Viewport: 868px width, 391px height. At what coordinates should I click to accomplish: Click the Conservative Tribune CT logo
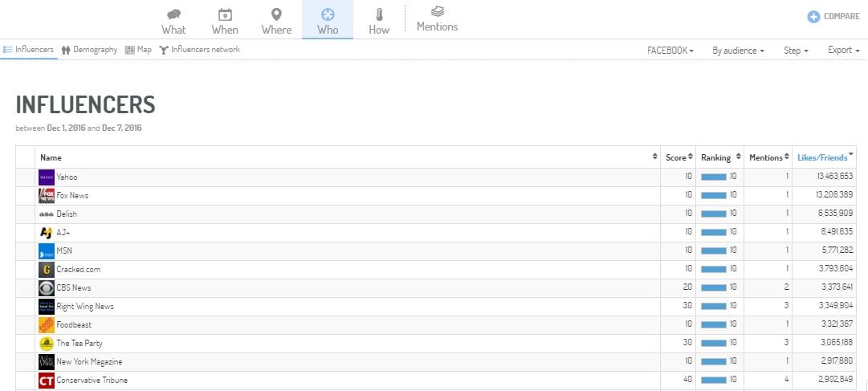[47, 381]
